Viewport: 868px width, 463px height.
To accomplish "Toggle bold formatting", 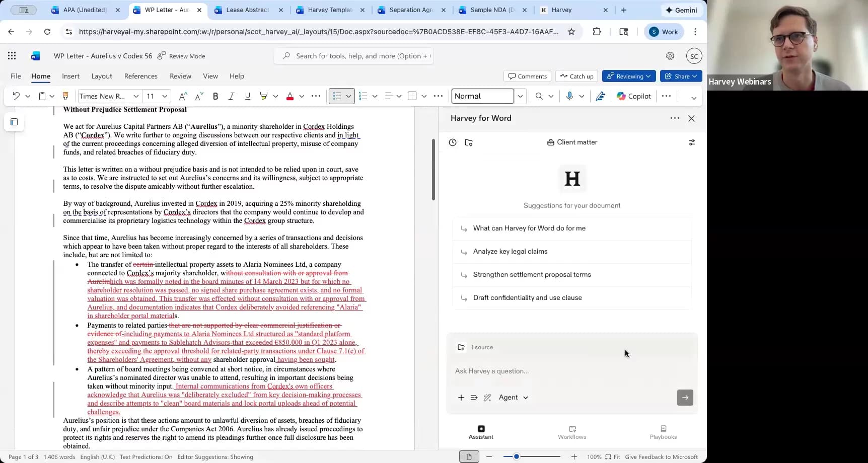I will pos(215,96).
